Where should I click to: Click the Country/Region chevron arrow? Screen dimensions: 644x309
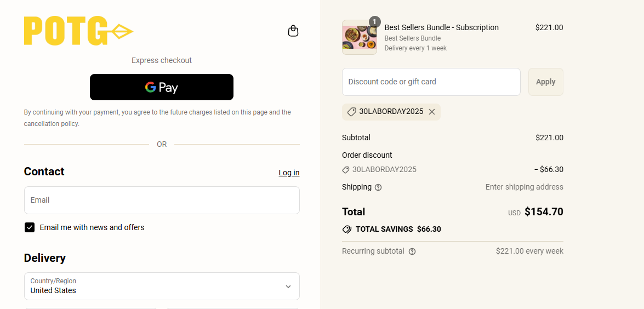click(x=288, y=287)
